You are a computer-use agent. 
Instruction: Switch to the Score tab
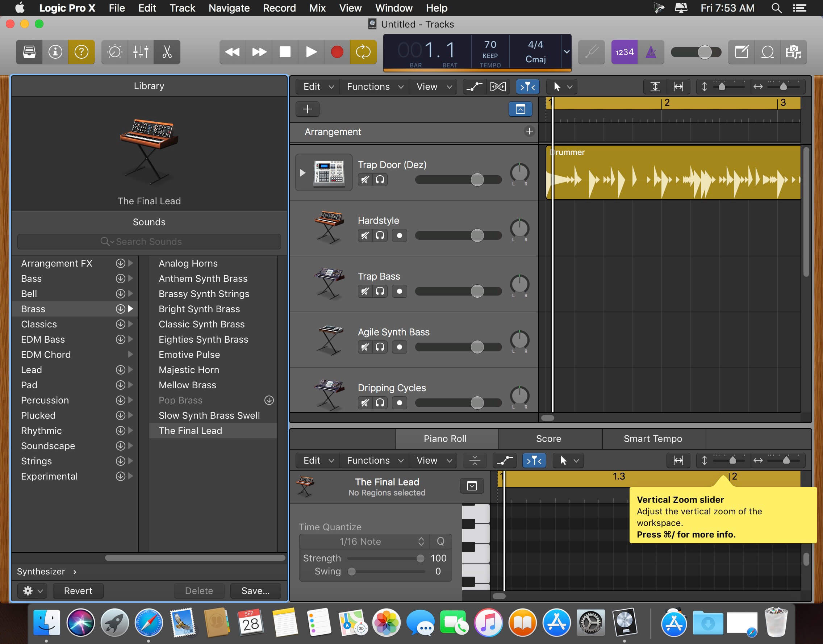(x=548, y=439)
